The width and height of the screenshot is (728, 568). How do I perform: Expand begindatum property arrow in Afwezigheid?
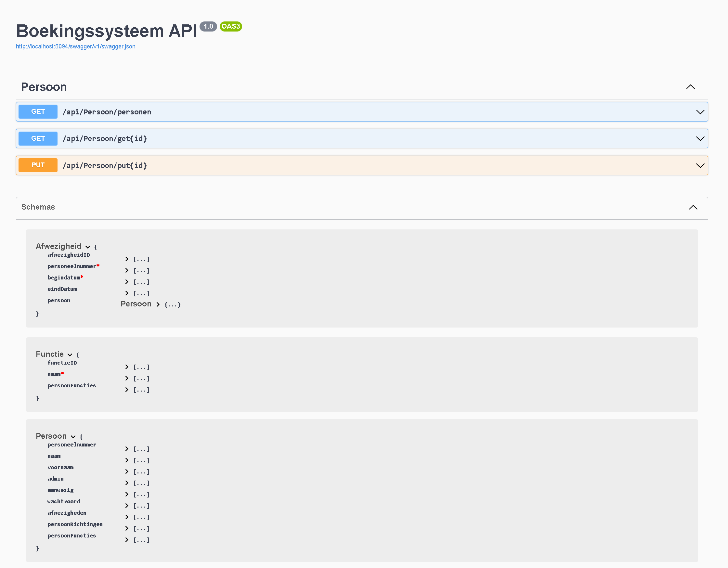pyautogui.click(x=127, y=282)
